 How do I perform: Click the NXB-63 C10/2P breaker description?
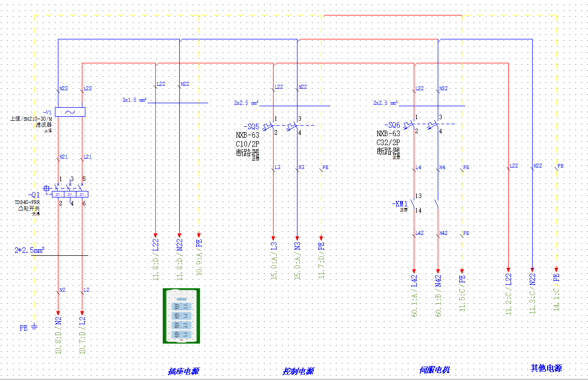pos(248,139)
